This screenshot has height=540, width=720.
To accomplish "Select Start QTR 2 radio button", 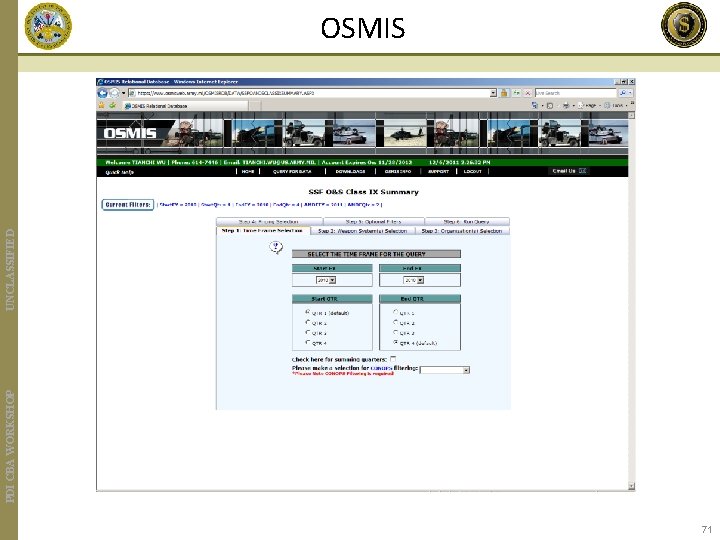I will pyautogui.click(x=308, y=322).
